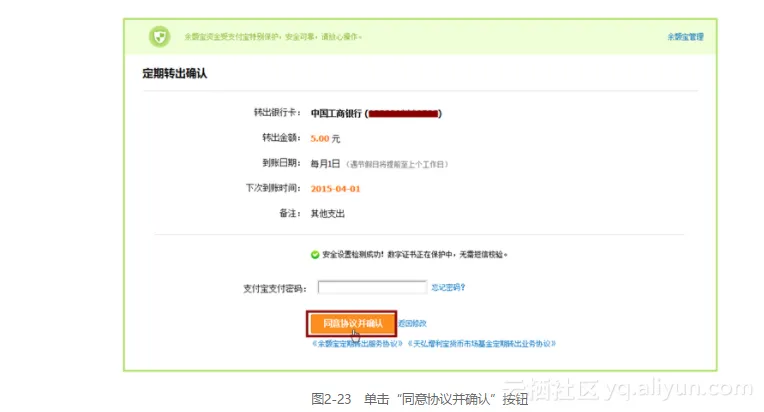Click the 返回修改 link

[412, 323]
